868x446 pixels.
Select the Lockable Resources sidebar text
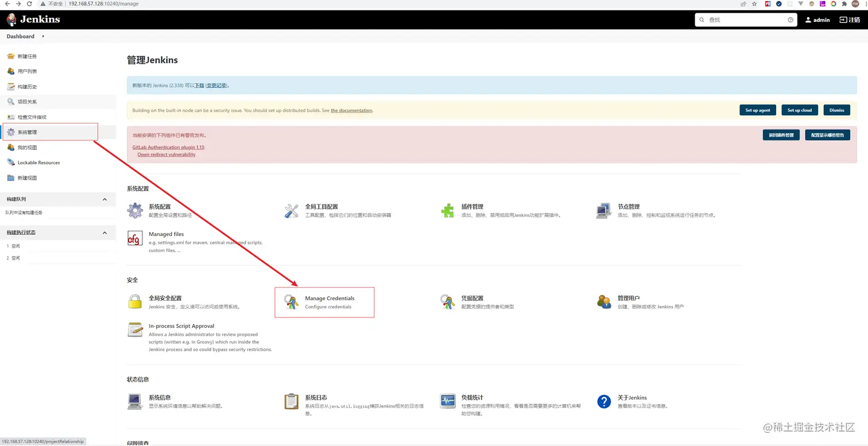pyautogui.click(x=38, y=162)
